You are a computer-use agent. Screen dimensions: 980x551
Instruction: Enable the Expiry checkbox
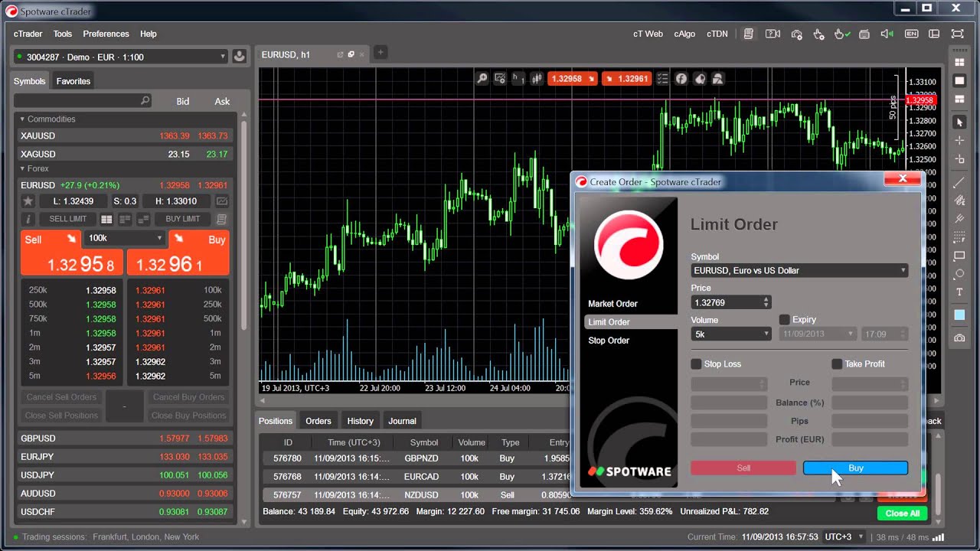click(784, 320)
